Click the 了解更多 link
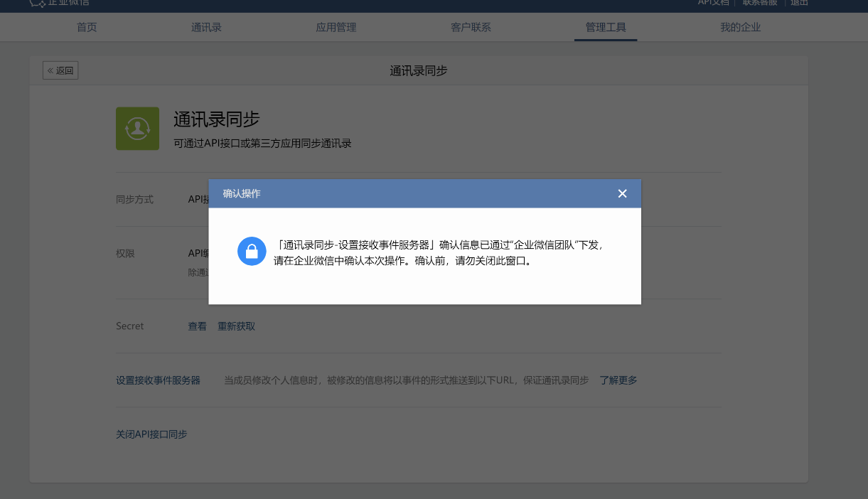The image size is (868, 499). [618, 380]
